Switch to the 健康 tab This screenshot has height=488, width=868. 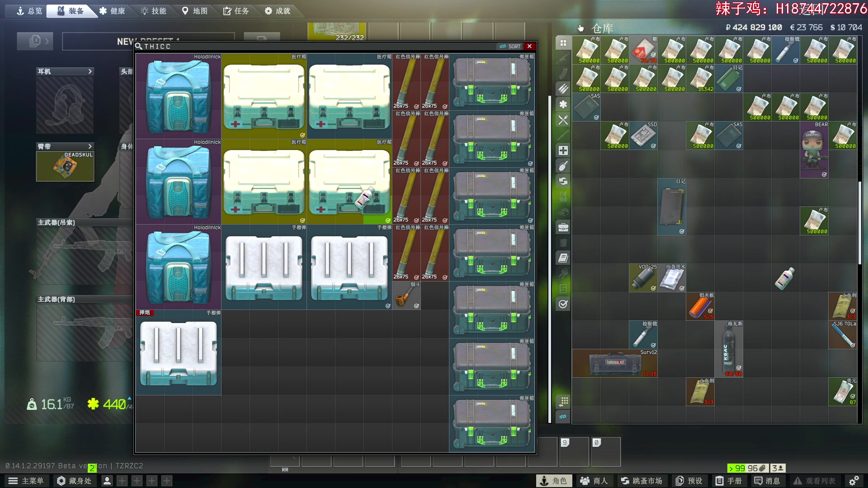(112, 11)
